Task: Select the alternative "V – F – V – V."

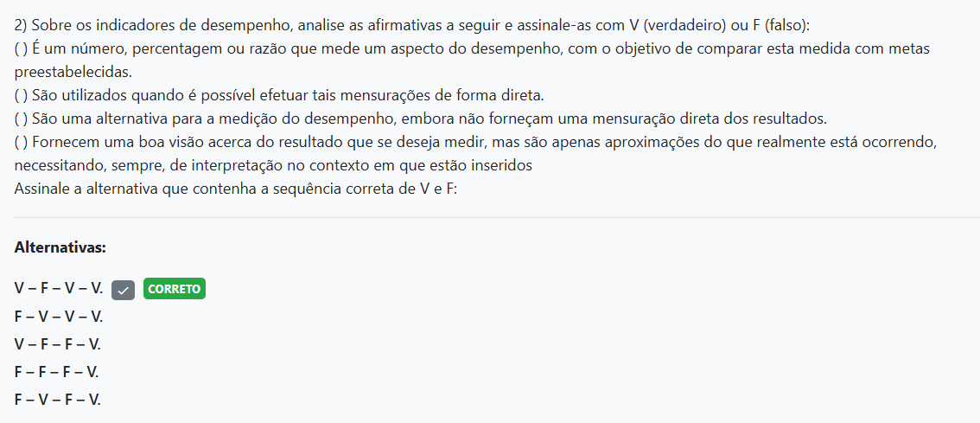Action: (x=58, y=289)
